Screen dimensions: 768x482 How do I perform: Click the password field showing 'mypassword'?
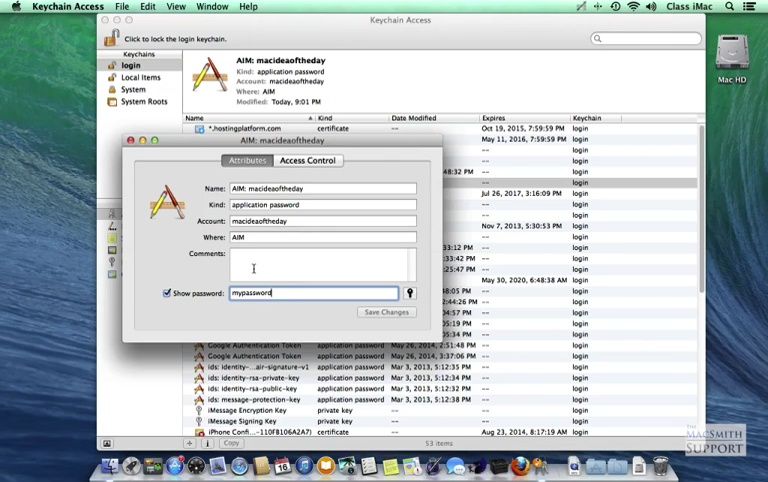tap(314, 293)
